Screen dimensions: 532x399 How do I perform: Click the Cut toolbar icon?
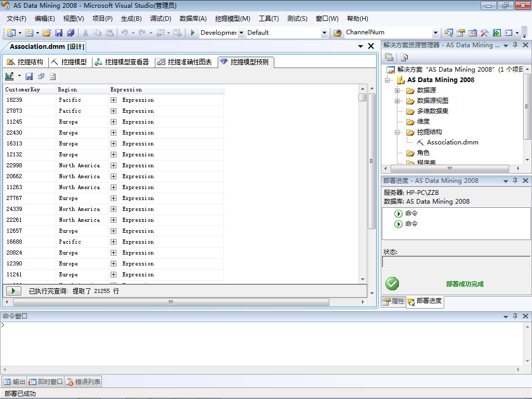click(x=86, y=33)
